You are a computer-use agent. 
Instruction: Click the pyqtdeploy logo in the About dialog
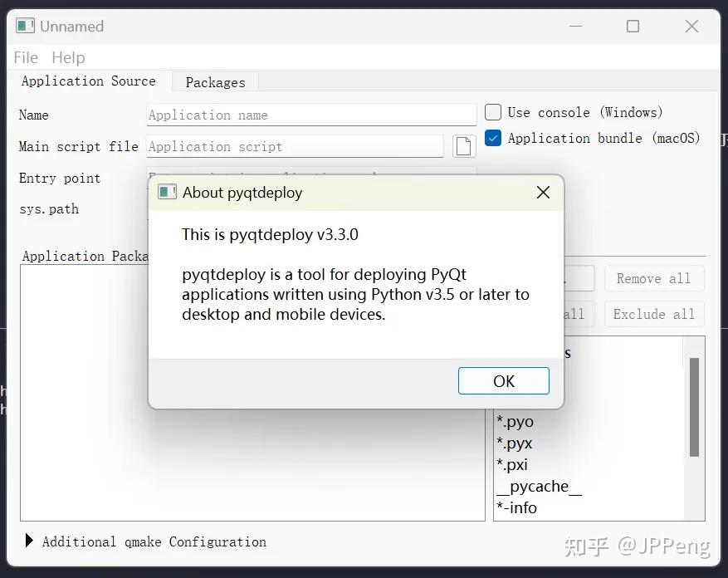pyautogui.click(x=166, y=192)
